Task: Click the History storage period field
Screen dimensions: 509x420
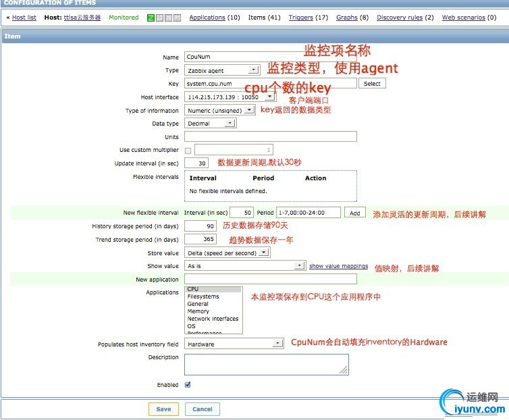Action: pos(199,226)
